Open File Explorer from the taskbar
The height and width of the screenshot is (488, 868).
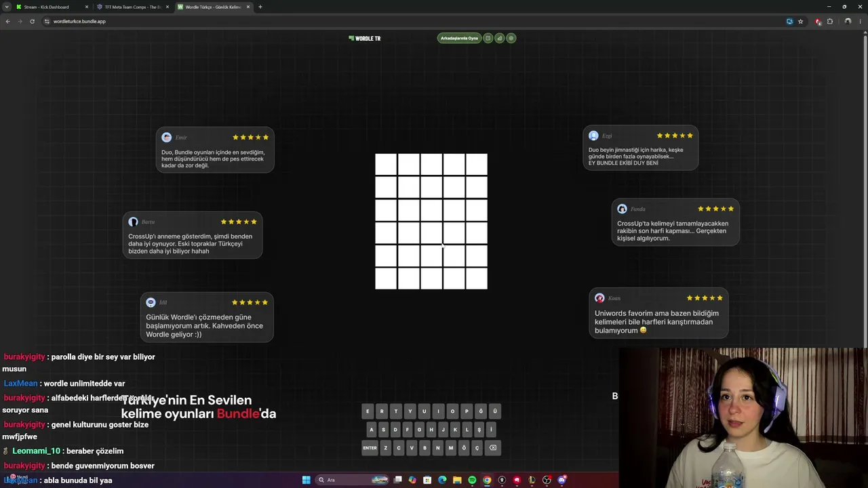click(x=457, y=480)
